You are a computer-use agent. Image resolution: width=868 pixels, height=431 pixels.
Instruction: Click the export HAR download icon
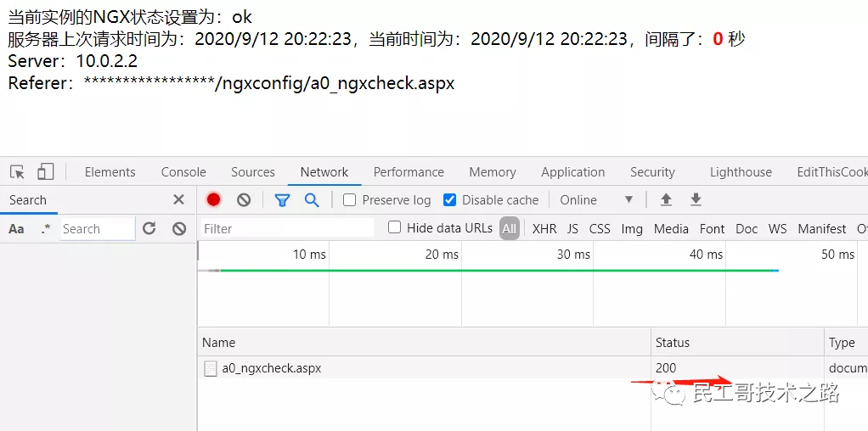point(696,199)
